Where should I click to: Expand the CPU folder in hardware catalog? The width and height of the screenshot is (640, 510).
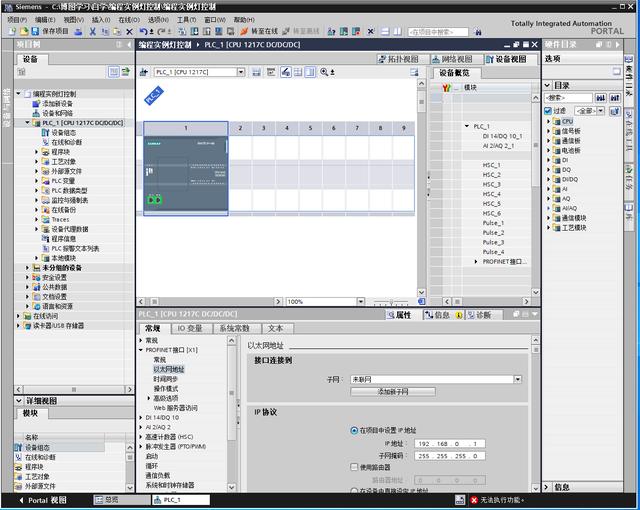[x=549, y=121]
